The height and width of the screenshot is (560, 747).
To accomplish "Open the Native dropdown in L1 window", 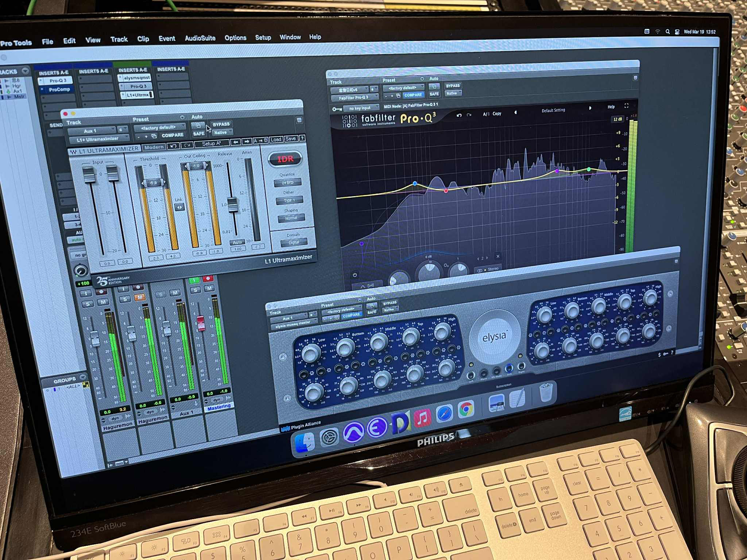I will (222, 133).
